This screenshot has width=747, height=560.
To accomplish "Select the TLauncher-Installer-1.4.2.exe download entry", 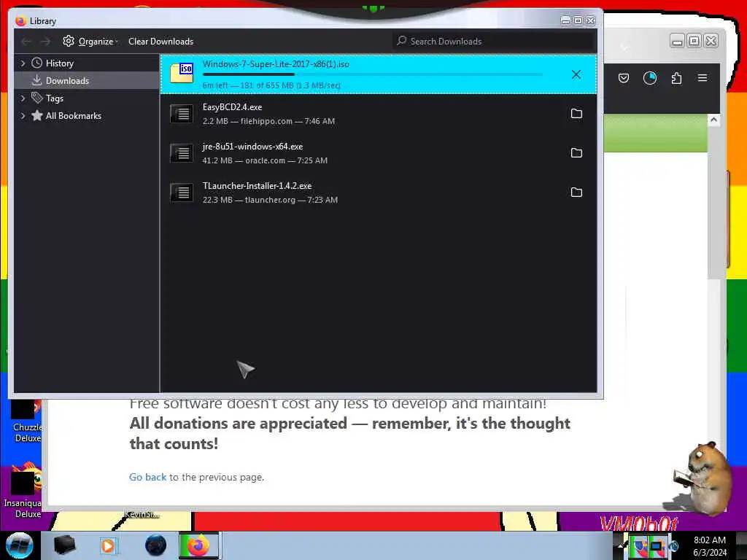I will [x=379, y=192].
